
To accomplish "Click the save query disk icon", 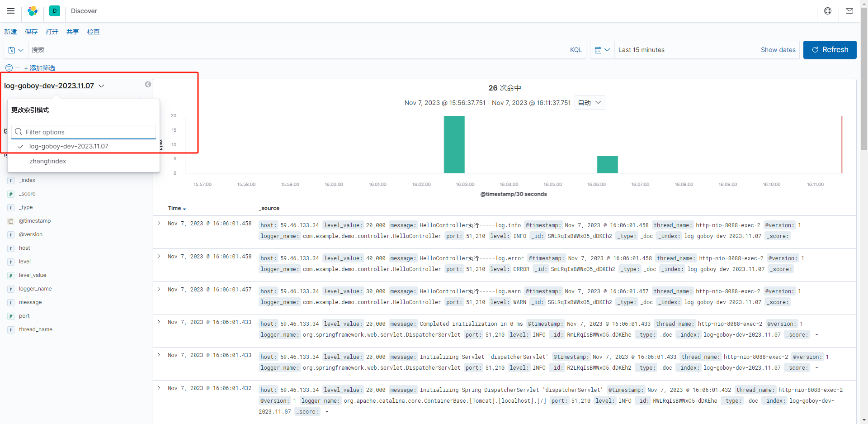I will coord(11,50).
